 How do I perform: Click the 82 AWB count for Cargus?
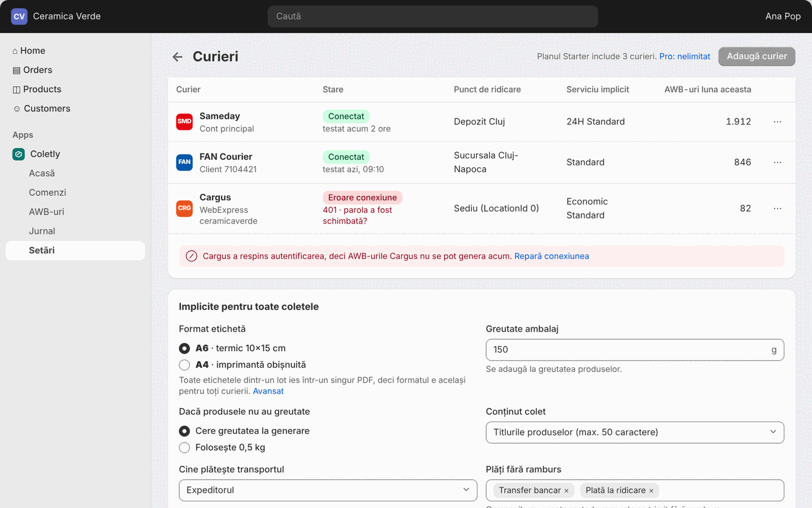[745, 209]
